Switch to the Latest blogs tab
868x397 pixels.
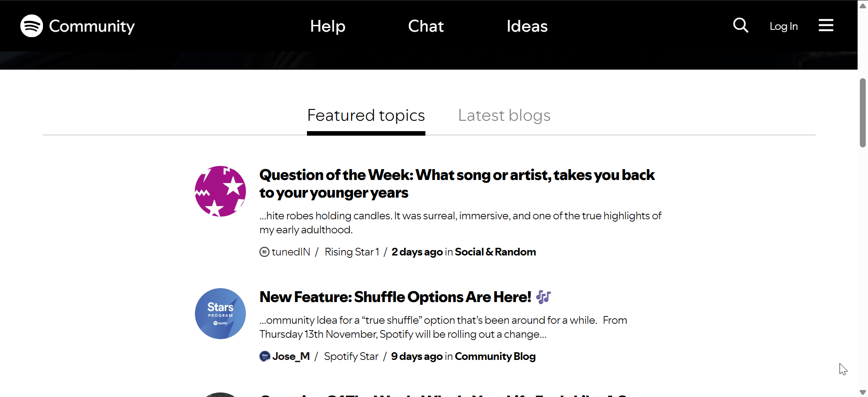(504, 116)
